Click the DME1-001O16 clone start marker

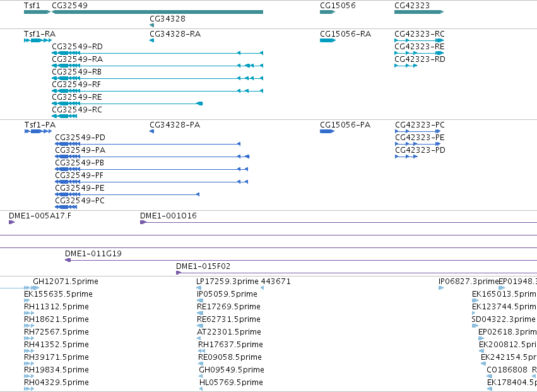click(143, 222)
